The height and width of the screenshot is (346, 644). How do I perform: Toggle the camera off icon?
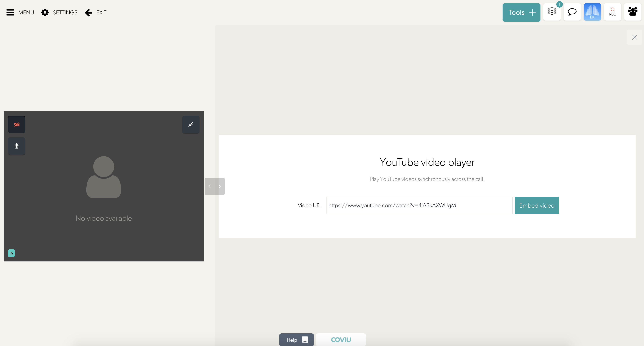[16, 124]
